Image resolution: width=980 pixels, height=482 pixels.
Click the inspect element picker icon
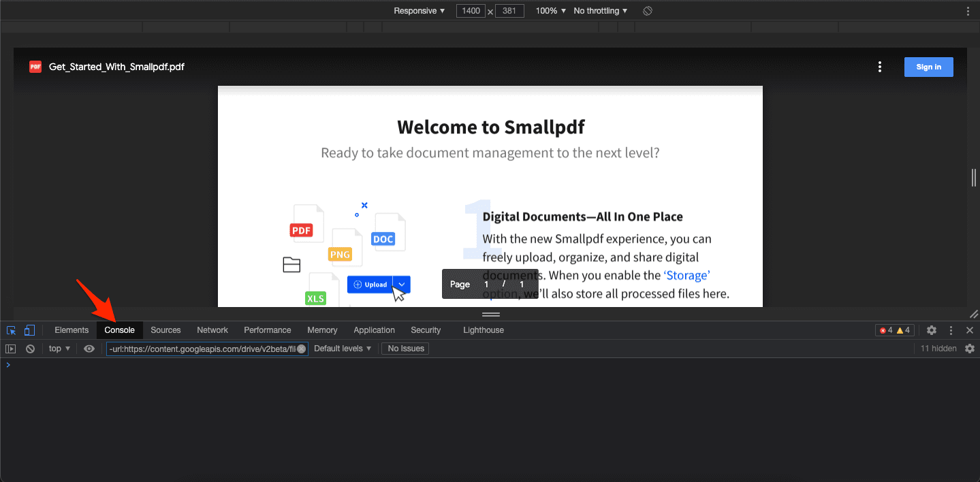click(11, 330)
